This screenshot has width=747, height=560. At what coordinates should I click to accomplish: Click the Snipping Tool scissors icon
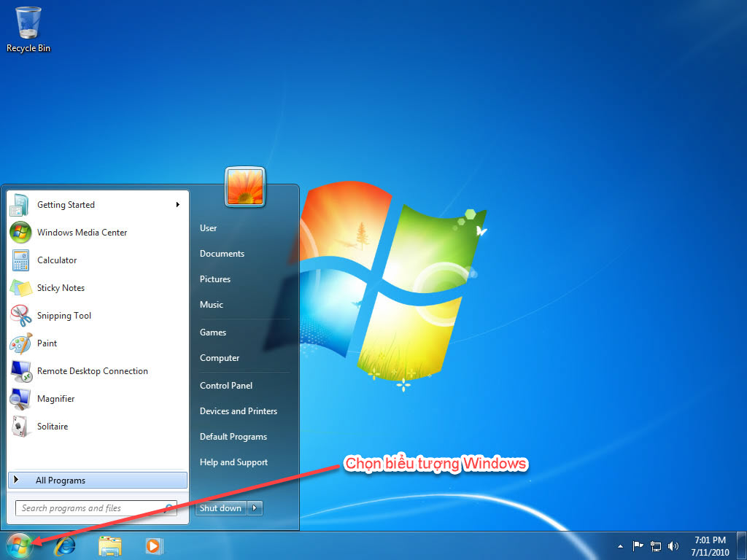click(x=20, y=315)
